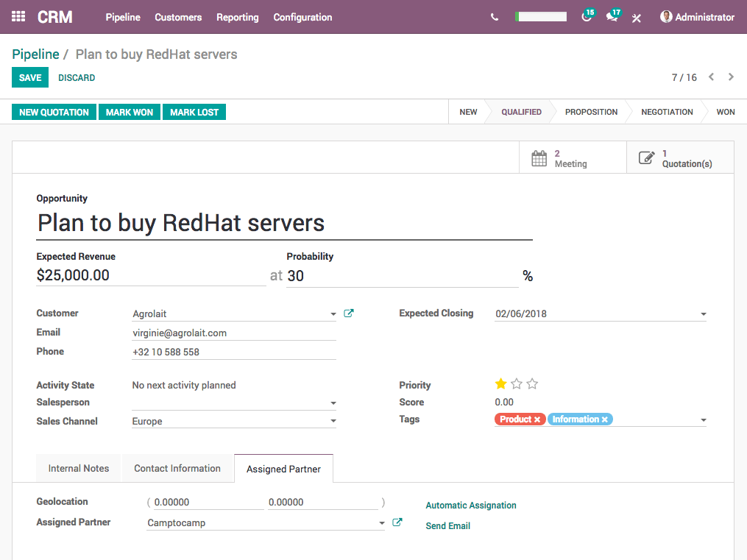Open activities clock icon with badge 15
This screenshot has width=747, height=560.
point(587,17)
